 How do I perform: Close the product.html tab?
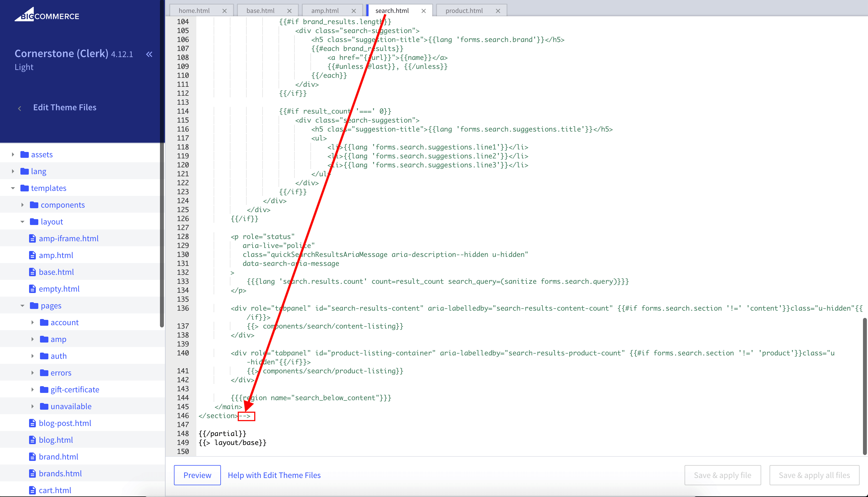tap(498, 11)
